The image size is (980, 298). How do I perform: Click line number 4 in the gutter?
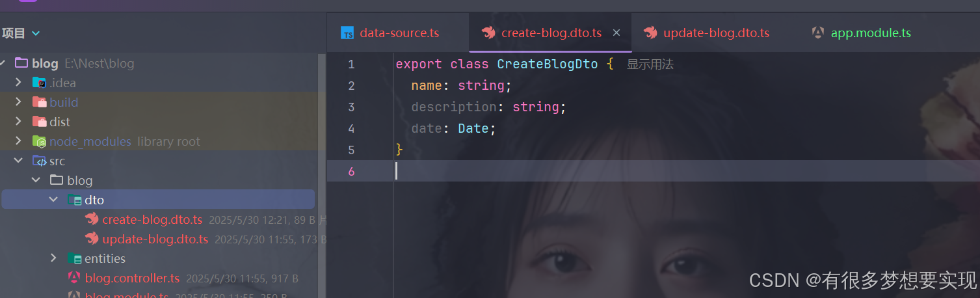tap(351, 128)
